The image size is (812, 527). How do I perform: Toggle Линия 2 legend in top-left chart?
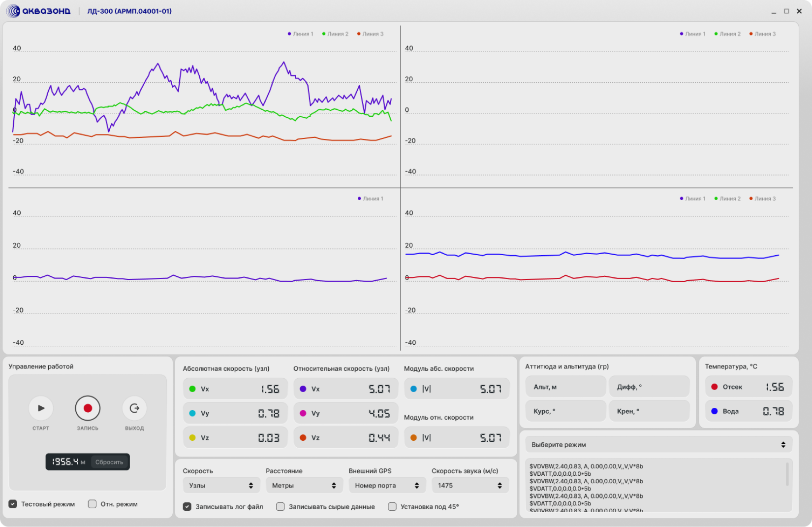pos(335,34)
